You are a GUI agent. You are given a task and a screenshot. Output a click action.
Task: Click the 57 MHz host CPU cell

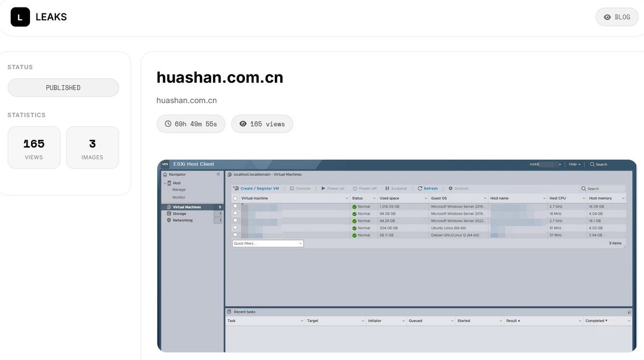[x=555, y=235]
